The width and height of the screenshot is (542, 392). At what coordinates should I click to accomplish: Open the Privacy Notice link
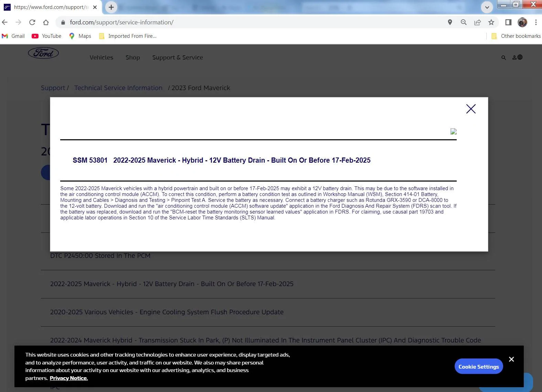tap(69, 378)
